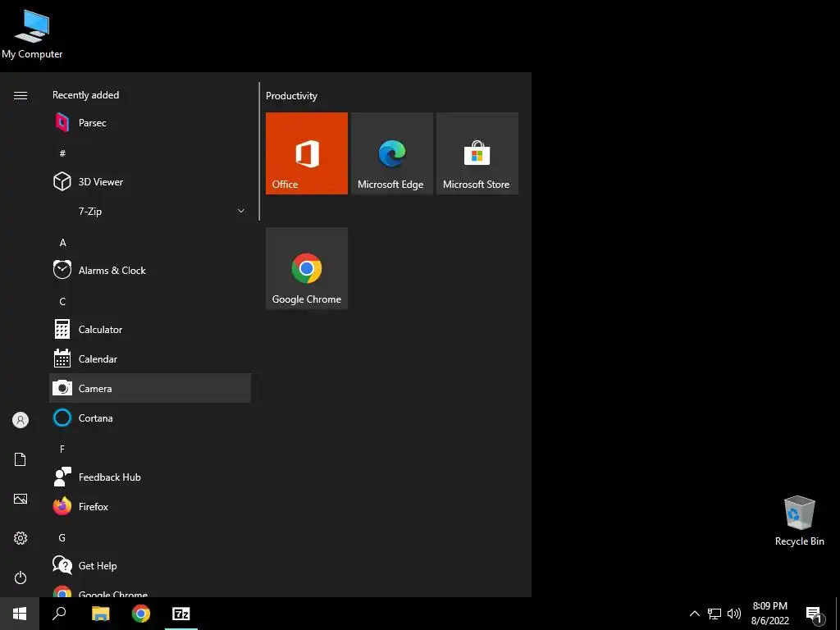Open Google Chrome from the taskbar
The height and width of the screenshot is (630, 840).
point(141,614)
